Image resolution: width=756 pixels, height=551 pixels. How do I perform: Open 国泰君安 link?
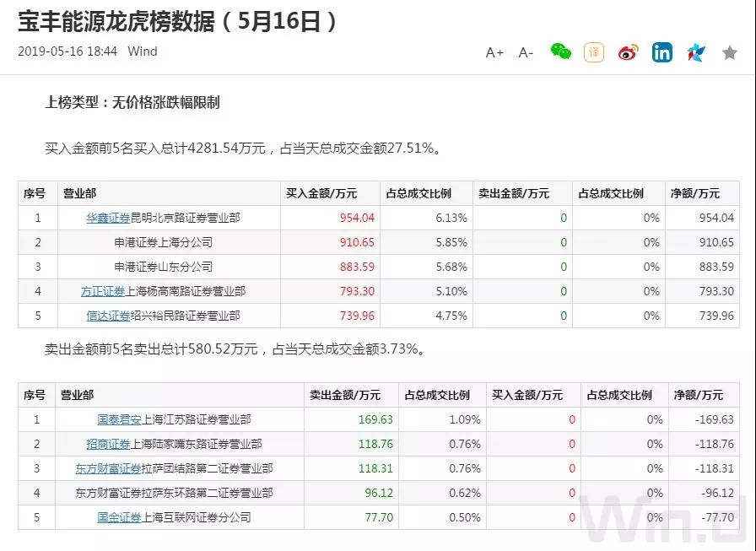[119, 419]
